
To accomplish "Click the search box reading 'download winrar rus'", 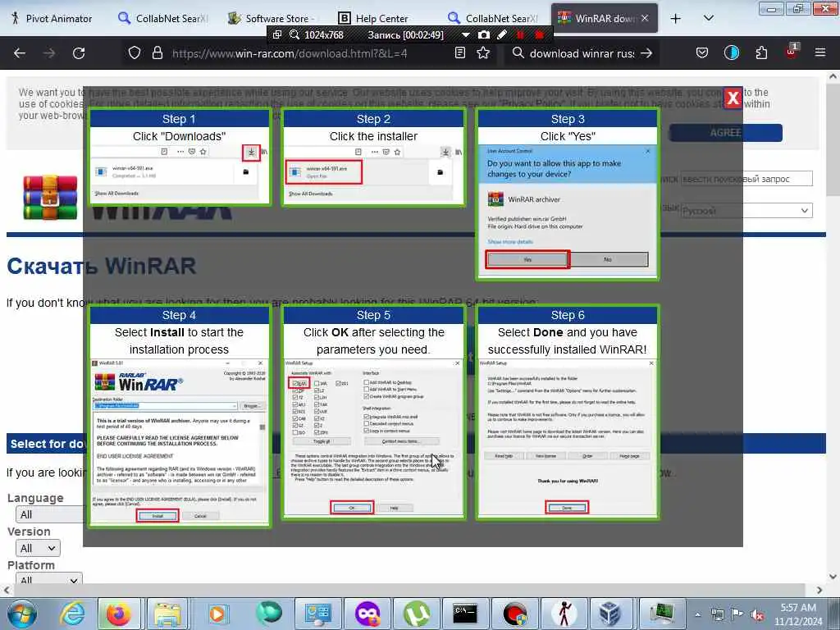I will point(582,53).
